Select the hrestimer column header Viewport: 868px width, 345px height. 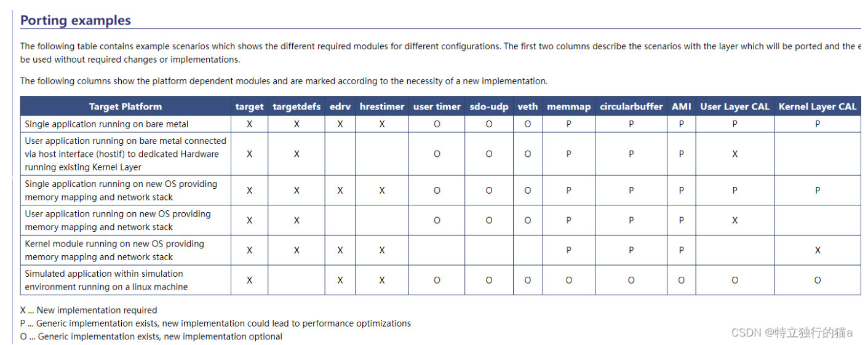pyautogui.click(x=382, y=106)
